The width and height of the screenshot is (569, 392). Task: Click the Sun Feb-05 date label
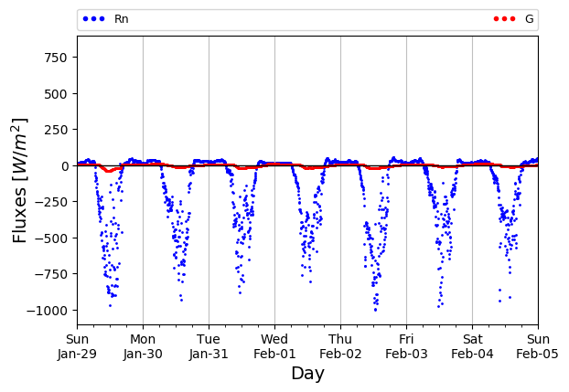click(x=537, y=346)
